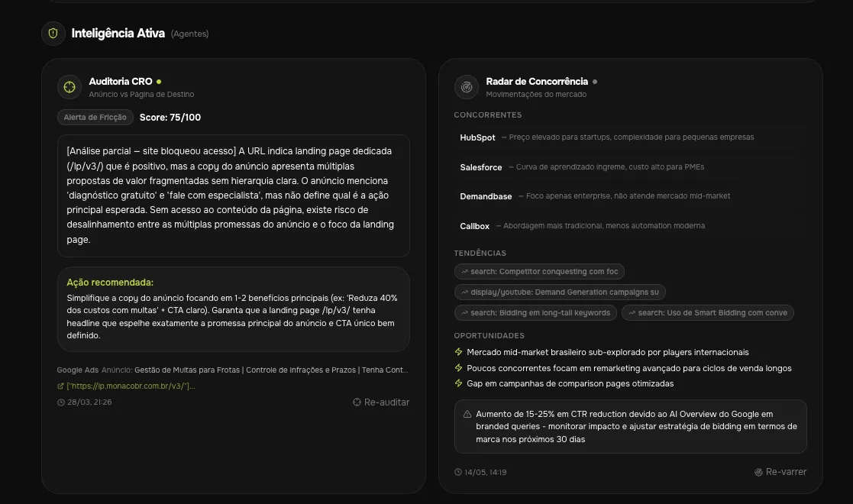Screen dimensions: 853x504
Task: Select the Competitor conquesting trend chip
Action: (539, 272)
